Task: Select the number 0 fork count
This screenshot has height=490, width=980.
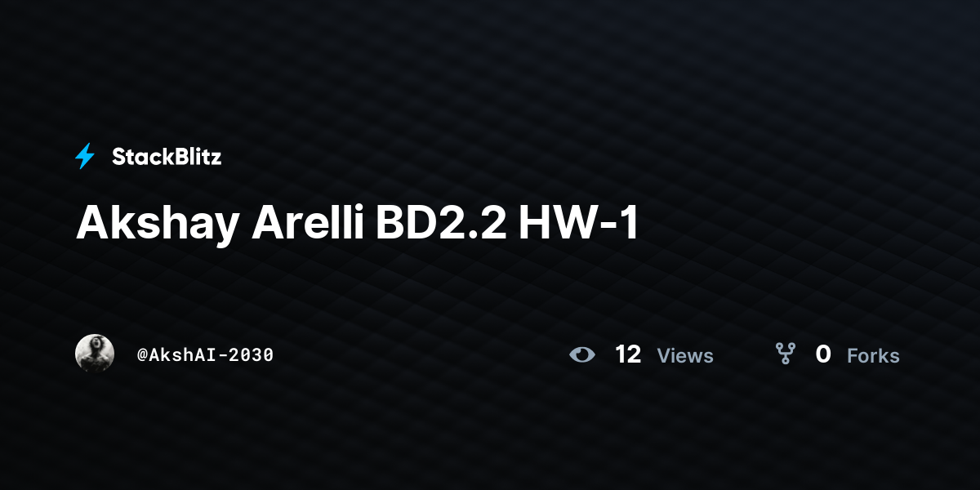Action: (x=823, y=354)
